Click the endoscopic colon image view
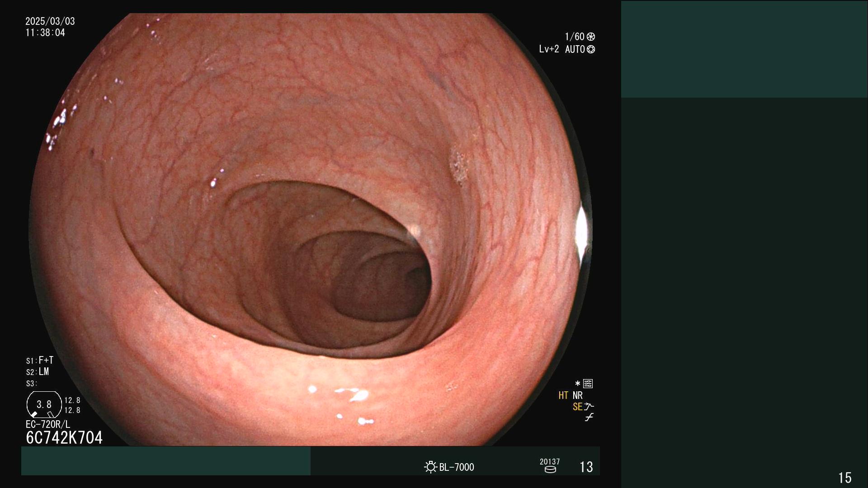Screen dimensions: 868x488 pos(311,230)
